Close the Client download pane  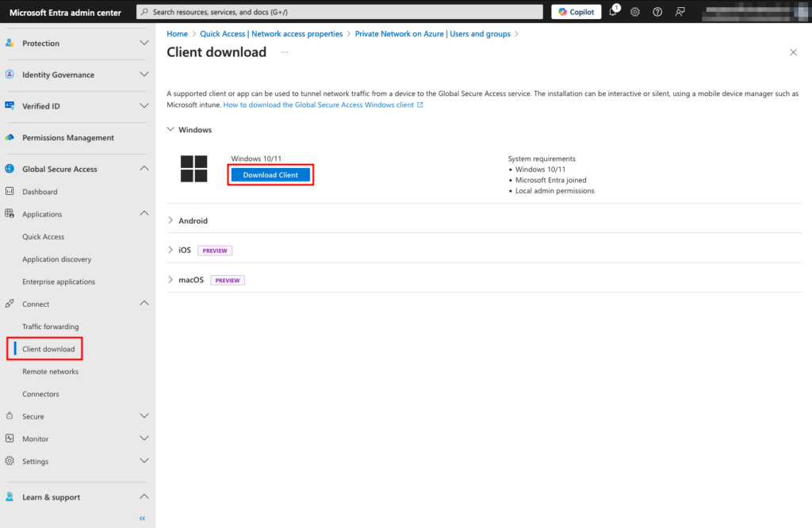click(793, 52)
